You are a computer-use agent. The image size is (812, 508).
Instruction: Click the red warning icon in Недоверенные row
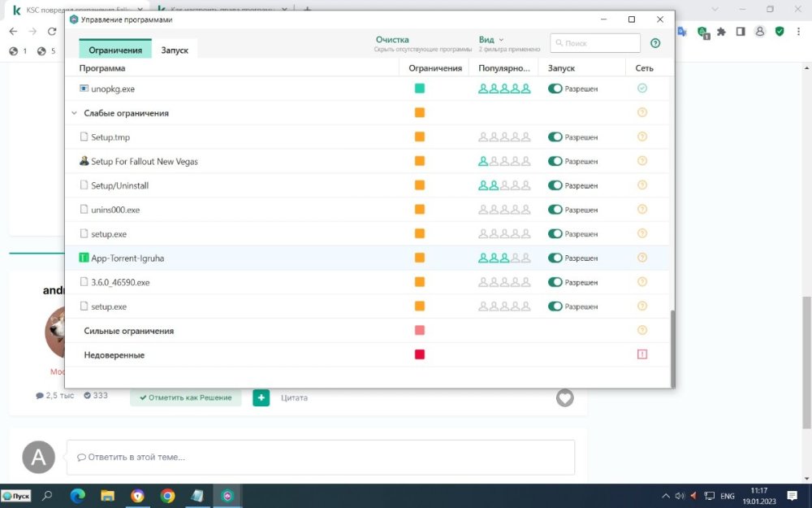(642, 355)
